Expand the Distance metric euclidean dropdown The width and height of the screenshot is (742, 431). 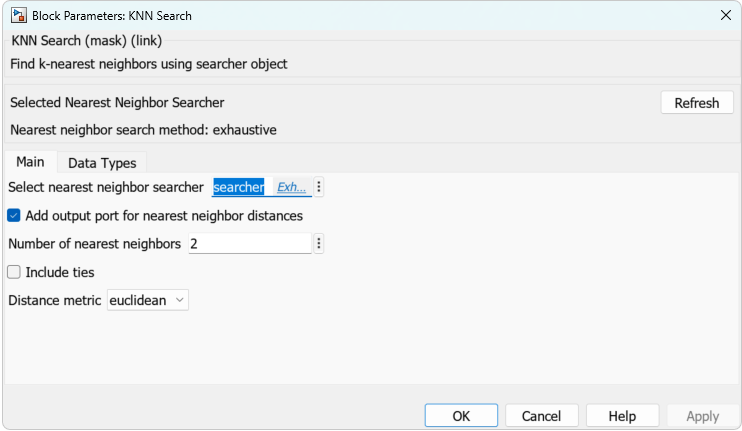(148, 300)
